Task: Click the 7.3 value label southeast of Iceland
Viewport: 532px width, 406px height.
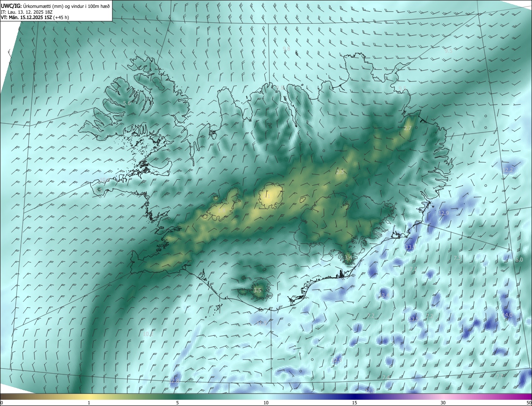Action: click(x=457, y=258)
